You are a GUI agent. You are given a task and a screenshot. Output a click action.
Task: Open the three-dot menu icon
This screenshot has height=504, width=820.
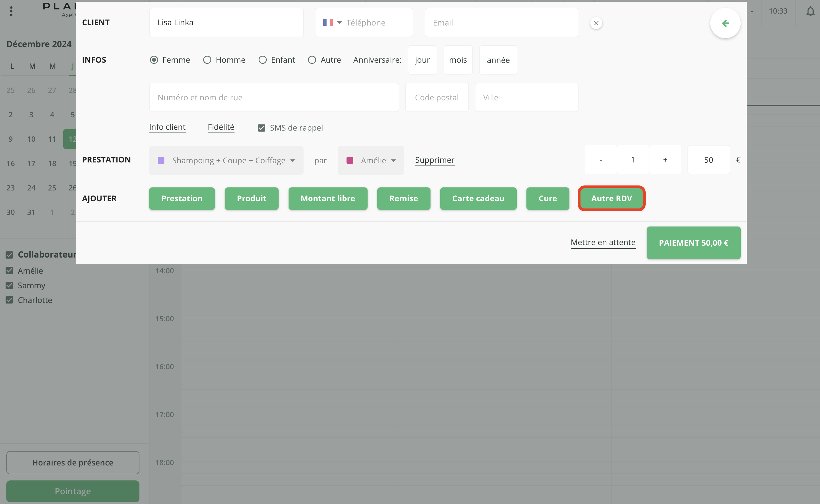(11, 11)
